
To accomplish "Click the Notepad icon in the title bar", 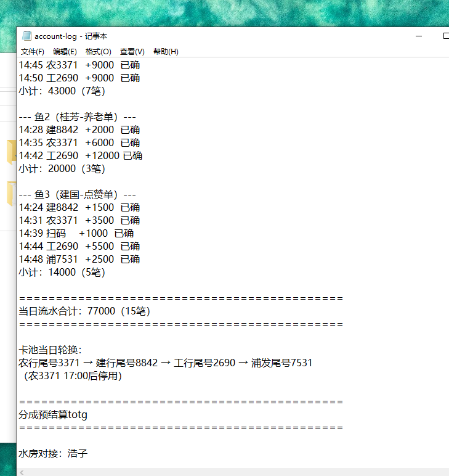I will tap(26, 36).
